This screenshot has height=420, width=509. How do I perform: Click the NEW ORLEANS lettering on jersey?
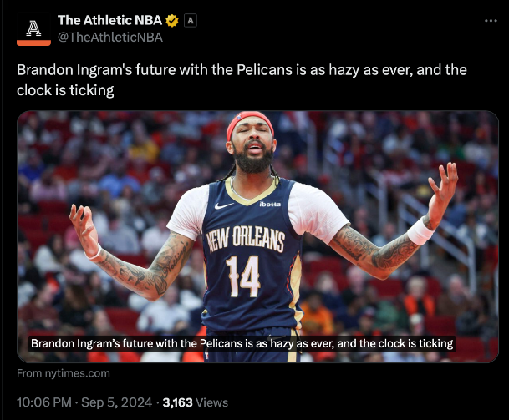click(x=246, y=240)
